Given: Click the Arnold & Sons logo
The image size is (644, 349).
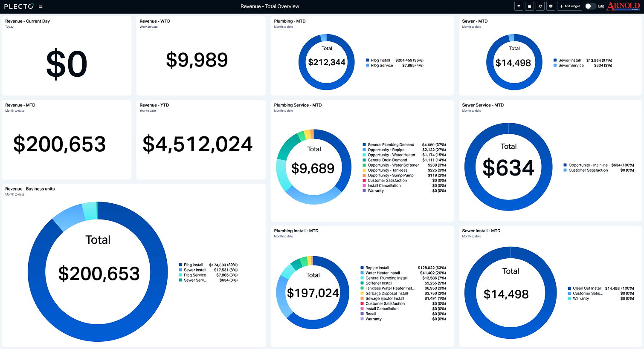Looking at the screenshot, I should click(623, 6).
